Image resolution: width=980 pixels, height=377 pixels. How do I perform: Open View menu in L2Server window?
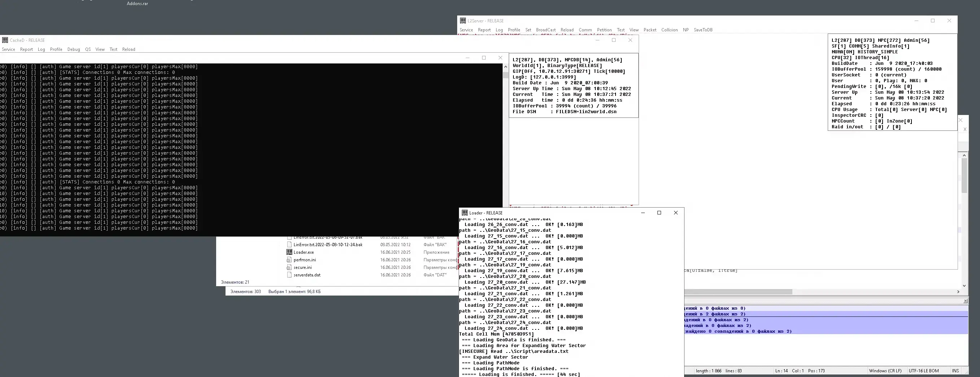tap(634, 30)
